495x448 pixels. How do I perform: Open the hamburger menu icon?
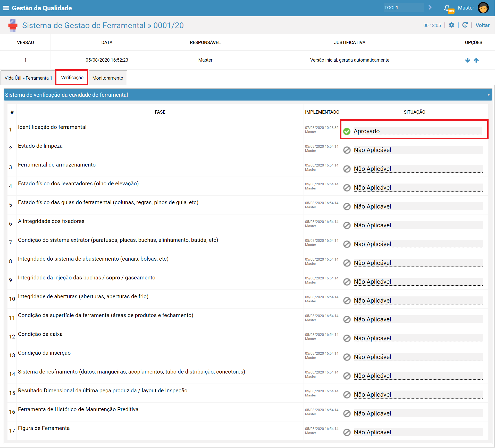(x=6, y=8)
